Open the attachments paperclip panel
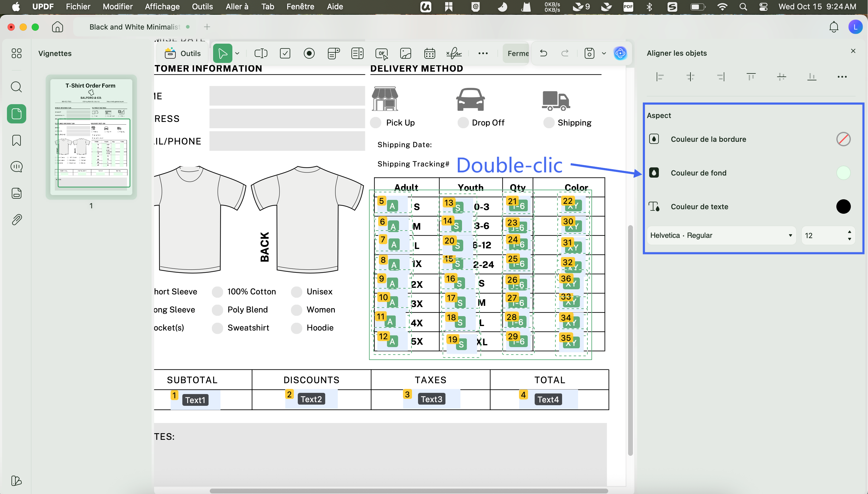 [x=16, y=220]
